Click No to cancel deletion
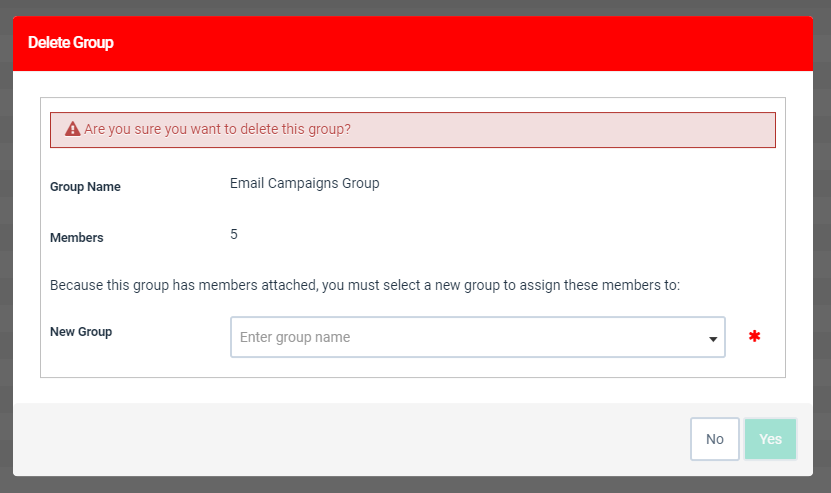Screen dimensions: 831x493 click(x=714, y=439)
